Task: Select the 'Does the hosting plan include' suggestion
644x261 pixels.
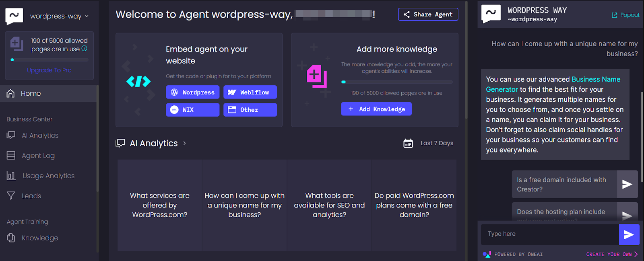Action: point(564,212)
